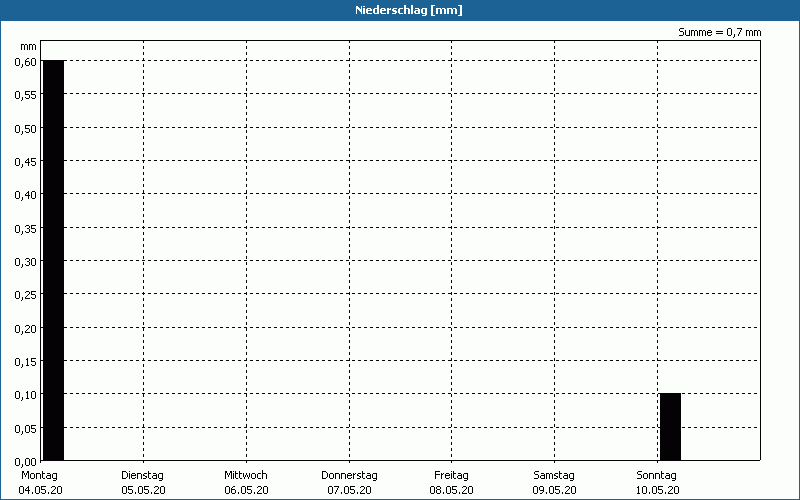
Task: Click the date 10.05.20
Action: point(658,490)
